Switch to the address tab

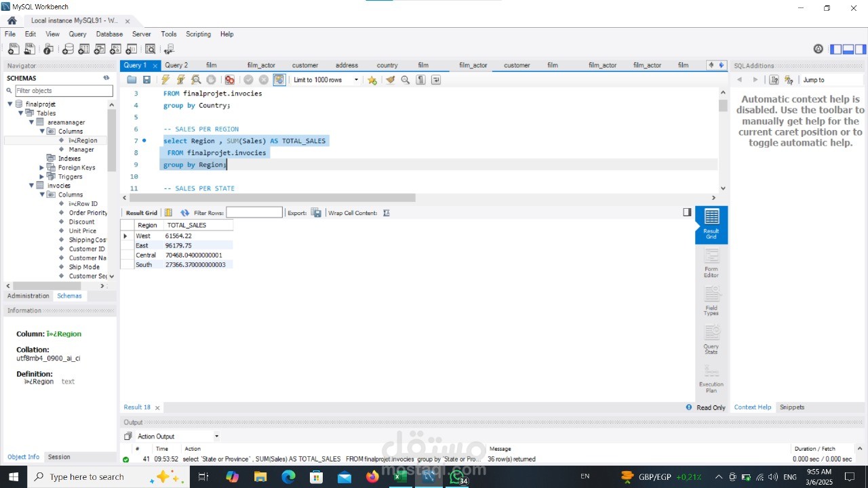pyautogui.click(x=347, y=65)
